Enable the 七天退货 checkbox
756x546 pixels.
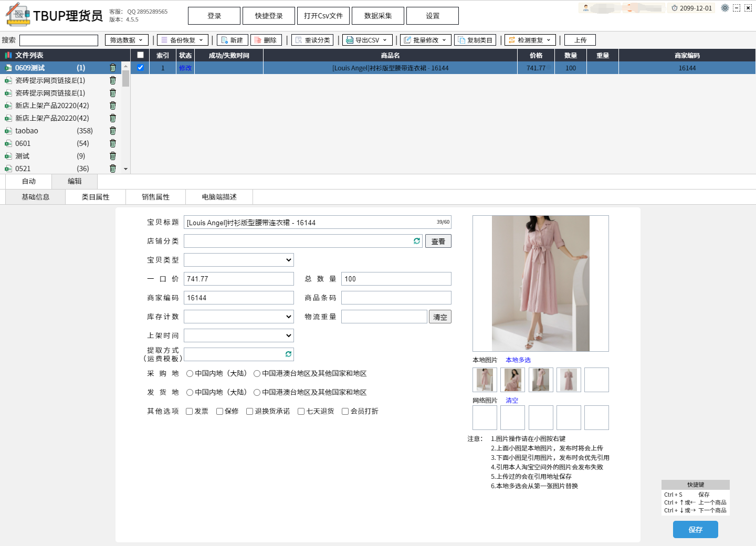301,412
